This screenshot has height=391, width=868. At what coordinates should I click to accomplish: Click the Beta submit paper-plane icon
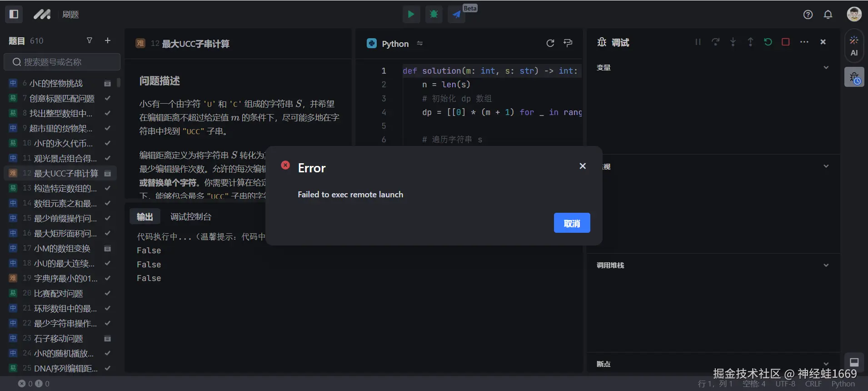click(456, 14)
